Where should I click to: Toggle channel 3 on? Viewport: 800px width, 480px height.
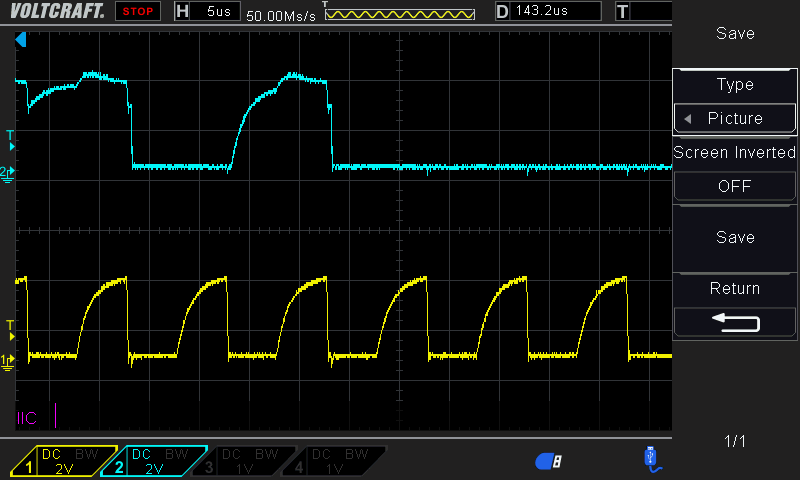pos(243,461)
